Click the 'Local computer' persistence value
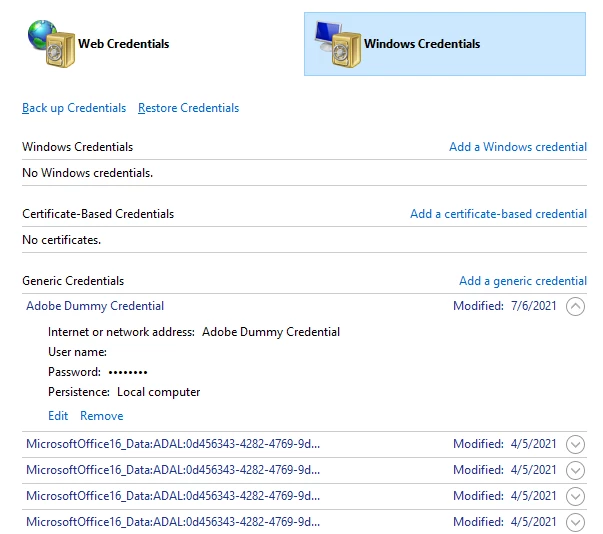The width and height of the screenshot is (603, 534). (158, 392)
